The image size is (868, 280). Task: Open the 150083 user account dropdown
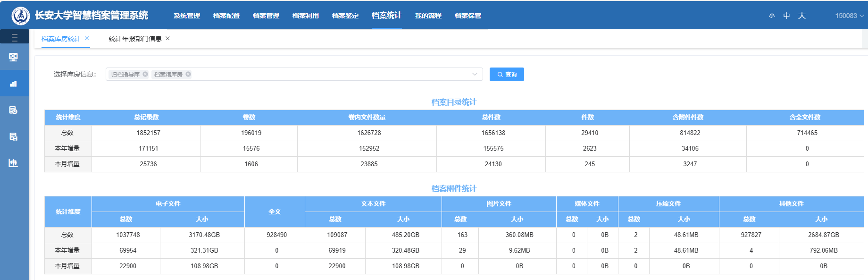coord(849,16)
